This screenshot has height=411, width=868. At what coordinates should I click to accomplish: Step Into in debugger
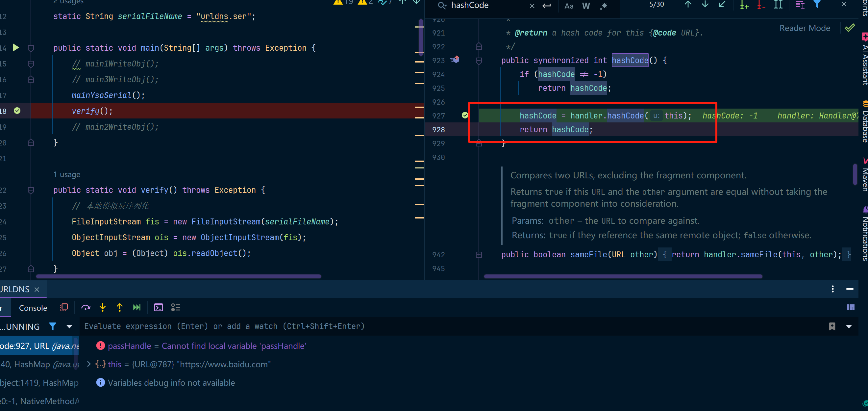103,307
